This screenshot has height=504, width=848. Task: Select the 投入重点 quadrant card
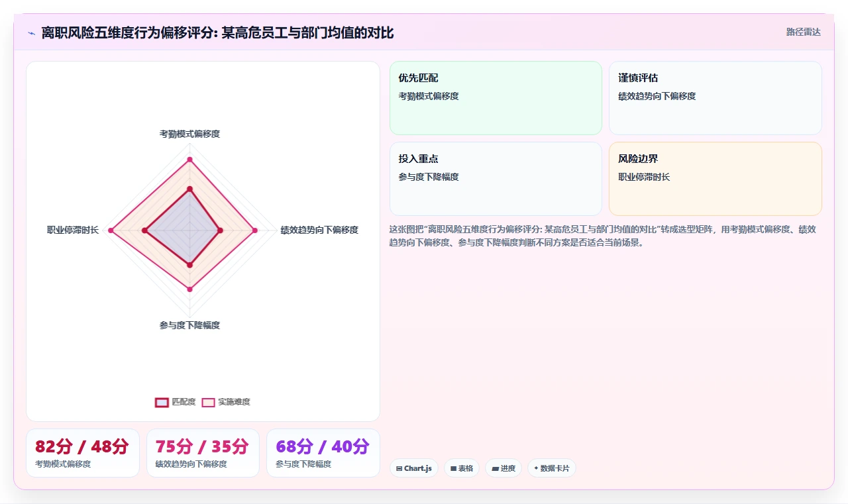pyautogui.click(x=496, y=179)
